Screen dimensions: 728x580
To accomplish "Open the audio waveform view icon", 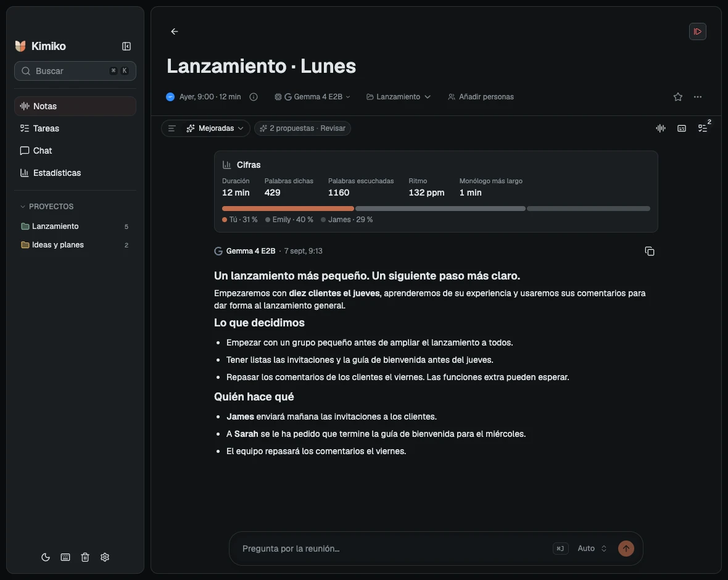I will point(661,128).
